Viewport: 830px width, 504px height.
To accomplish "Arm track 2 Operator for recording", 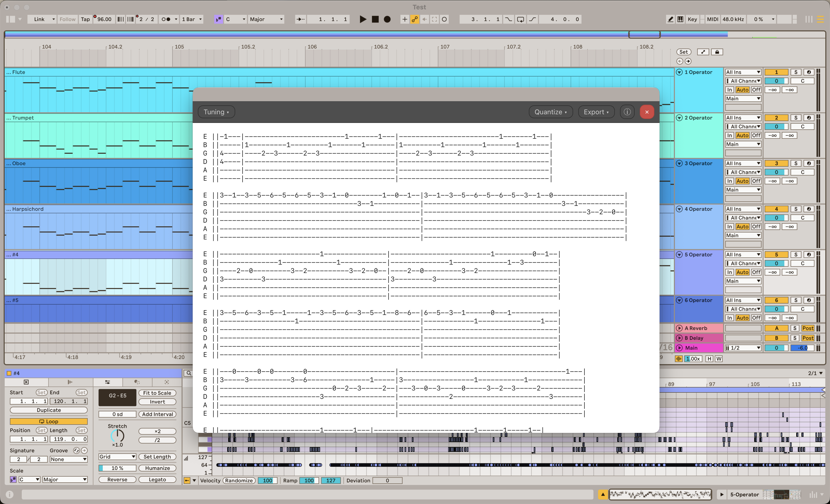I will (x=809, y=117).
